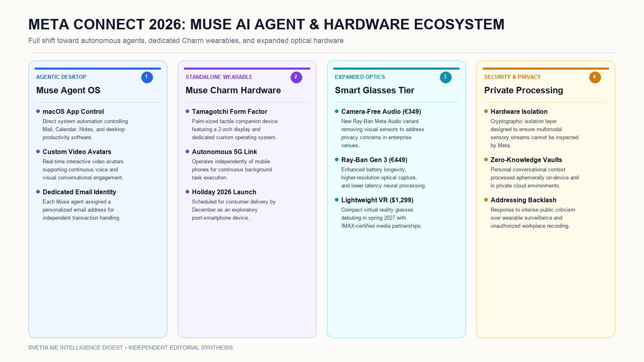Click the 'Scheduled for consumer delivery by' description
Image resolution: width=644 pixels, height=362 pixels.
point(234,210)
